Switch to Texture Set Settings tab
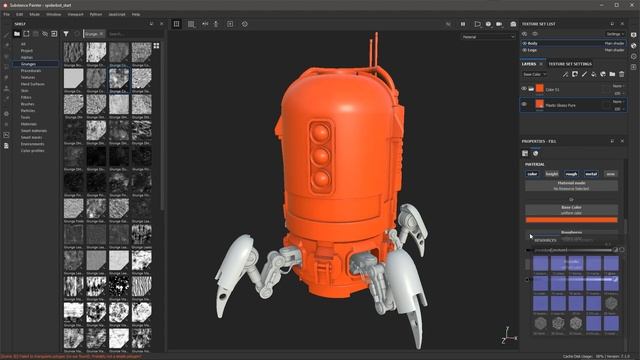 tap(570, 64)
